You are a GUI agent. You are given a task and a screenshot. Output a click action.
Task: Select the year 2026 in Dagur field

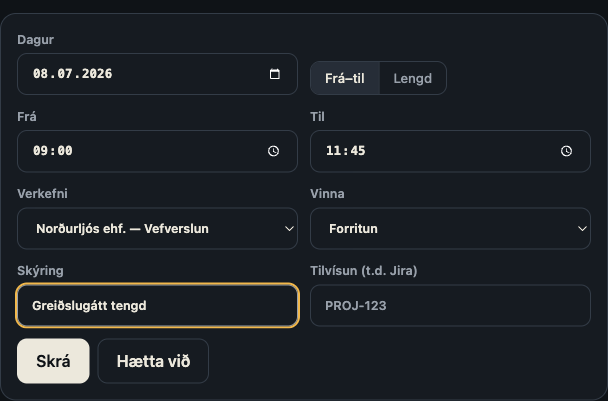(97, 74)
